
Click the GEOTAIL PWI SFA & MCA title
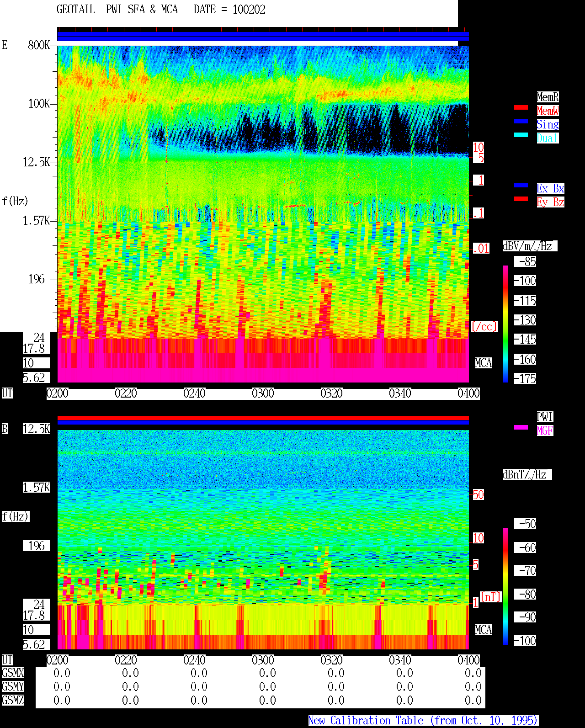tap(117, 10)
